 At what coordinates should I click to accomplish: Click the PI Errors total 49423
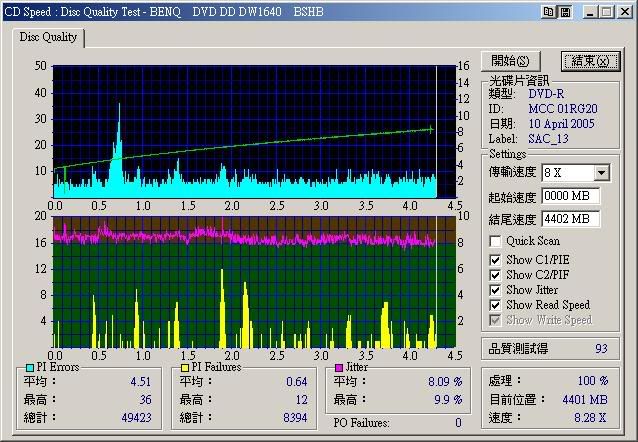point(136,418)
